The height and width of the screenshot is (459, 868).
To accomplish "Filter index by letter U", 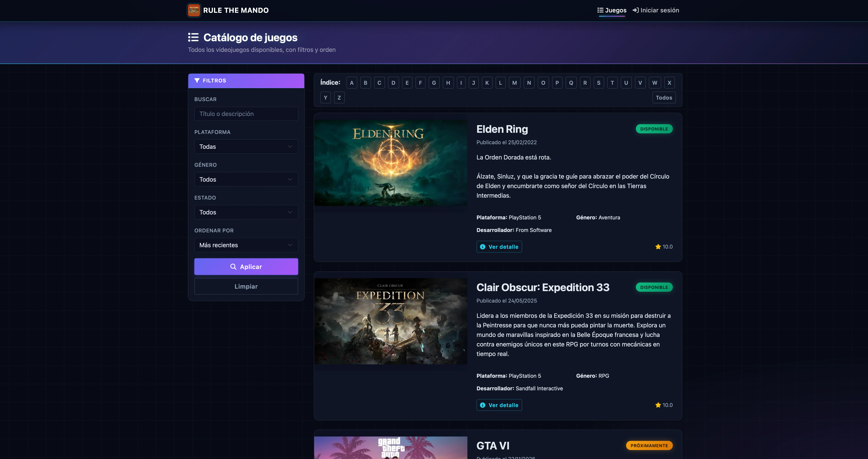I will [626, 83].
